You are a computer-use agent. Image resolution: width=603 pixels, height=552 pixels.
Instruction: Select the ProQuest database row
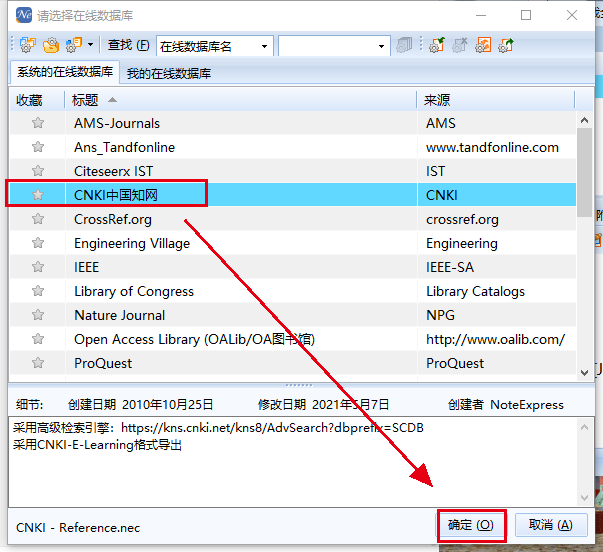tap(293, 363)
